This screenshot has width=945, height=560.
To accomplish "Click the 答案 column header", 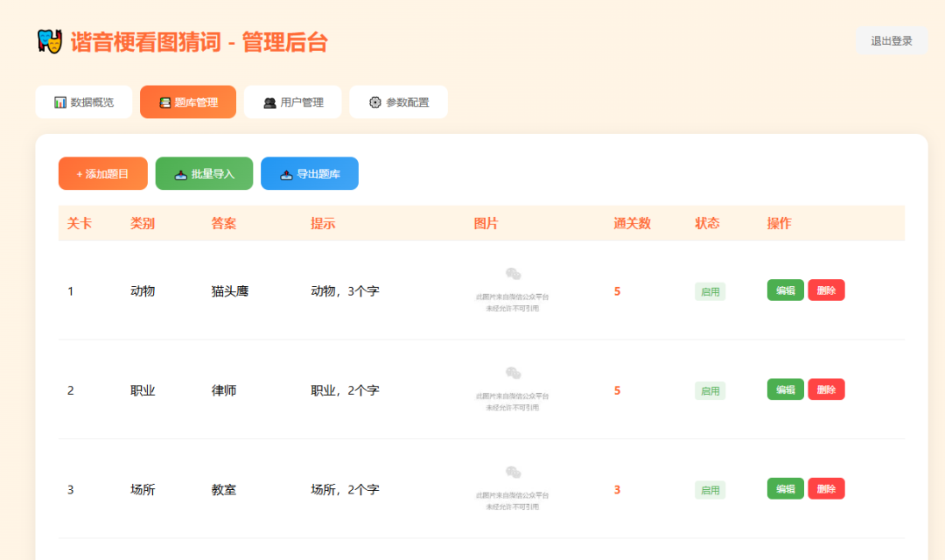I will tap(224, 224).
